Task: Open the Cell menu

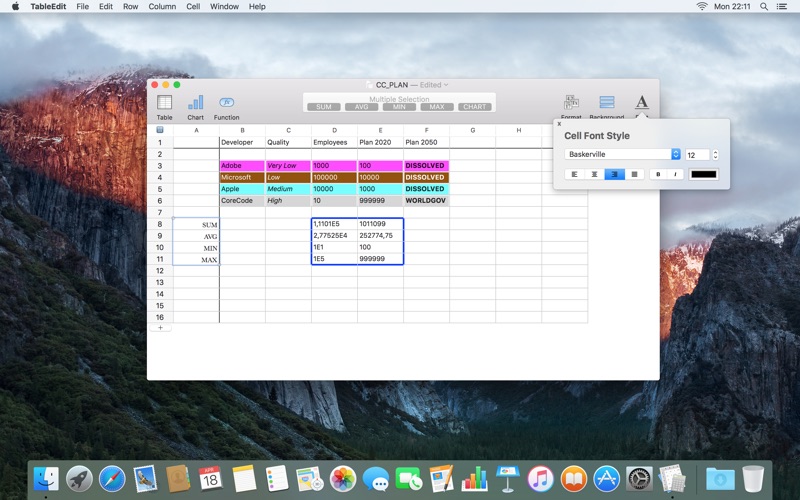Action: coord(193,7)
